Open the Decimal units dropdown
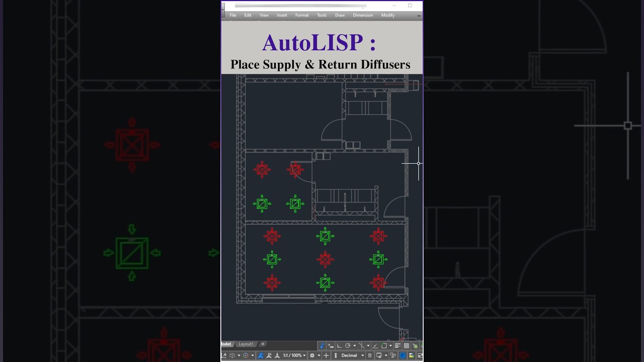 click(x=353, y=355)
